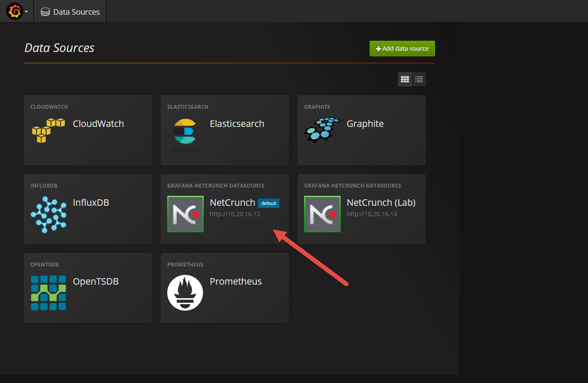Open the Elasticsearch data source name

pos(237,124)
